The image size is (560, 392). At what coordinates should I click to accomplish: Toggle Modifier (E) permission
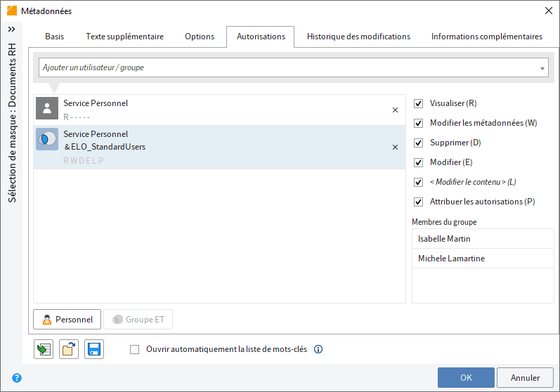pos(418,162)
